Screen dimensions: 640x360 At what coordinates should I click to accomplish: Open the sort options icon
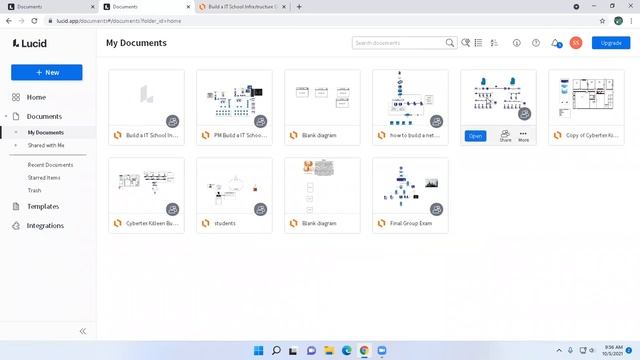pyautogui.click(x=494, y=43)
